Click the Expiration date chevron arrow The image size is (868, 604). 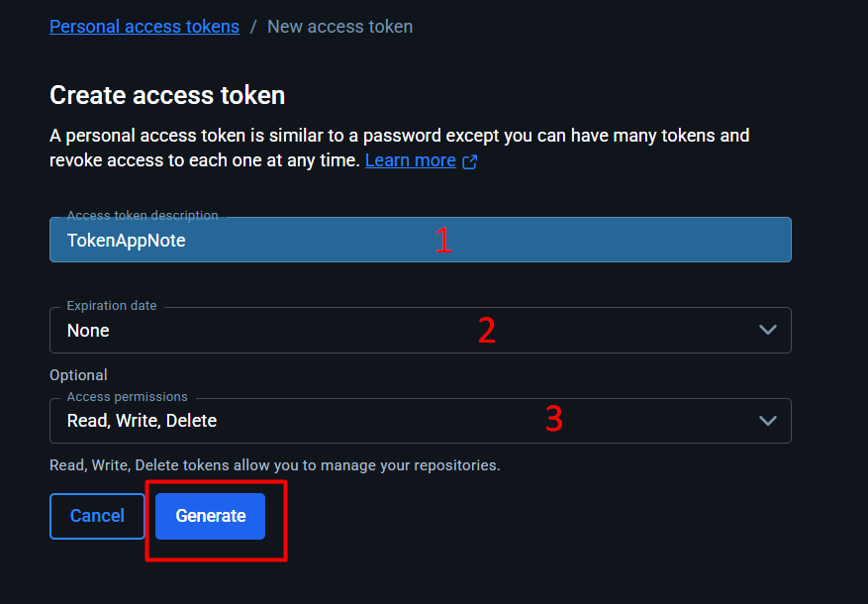(x=767, y=330)
